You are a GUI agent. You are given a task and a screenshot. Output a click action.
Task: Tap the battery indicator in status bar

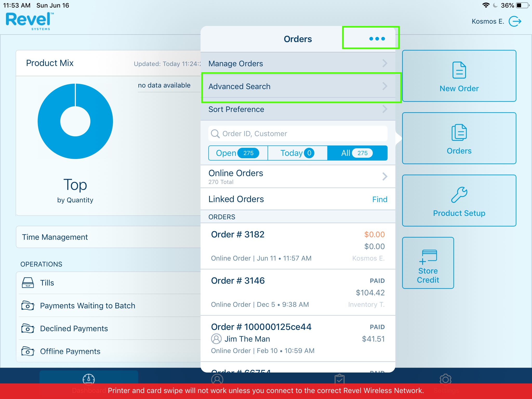pyautogui.click(x=522, y=5)
